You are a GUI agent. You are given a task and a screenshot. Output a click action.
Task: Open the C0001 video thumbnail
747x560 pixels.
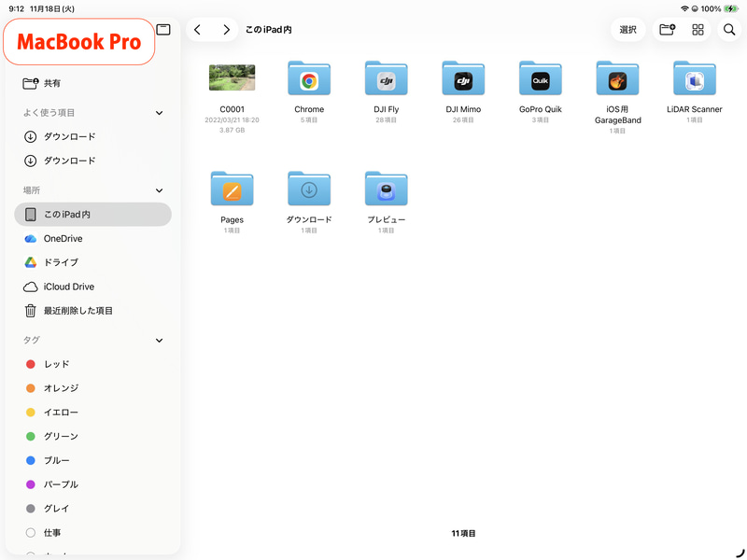(x=232, y=77)
